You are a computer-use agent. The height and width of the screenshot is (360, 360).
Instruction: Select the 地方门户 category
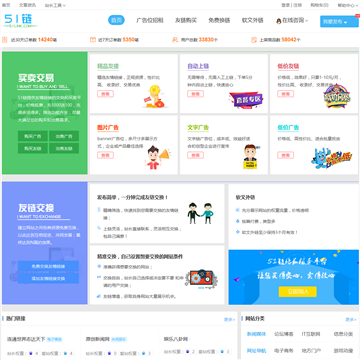tap(311, 351)
